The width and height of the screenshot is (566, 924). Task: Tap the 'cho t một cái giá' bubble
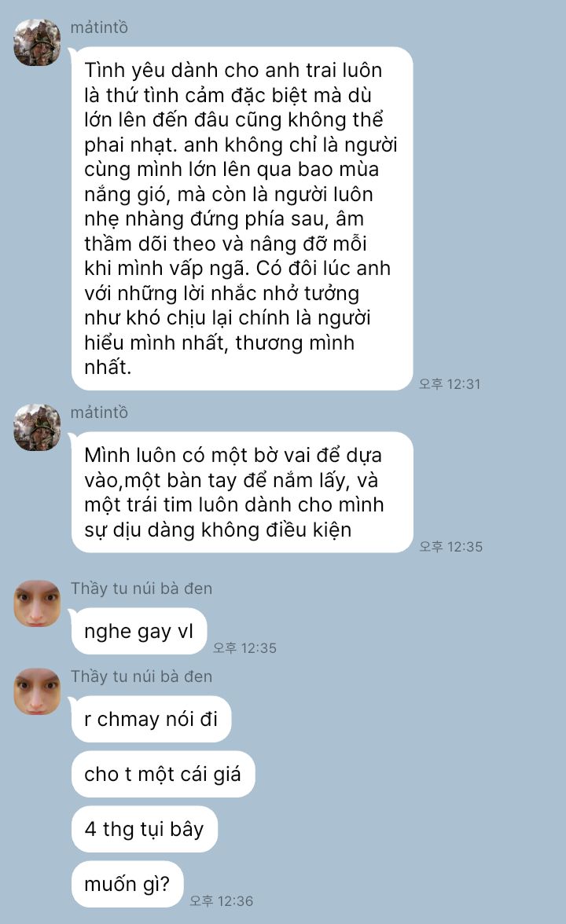pyautogui.click(x=163, y=774)
